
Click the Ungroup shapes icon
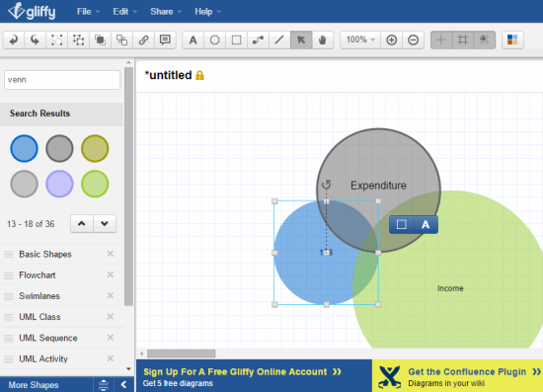[79, 40]
